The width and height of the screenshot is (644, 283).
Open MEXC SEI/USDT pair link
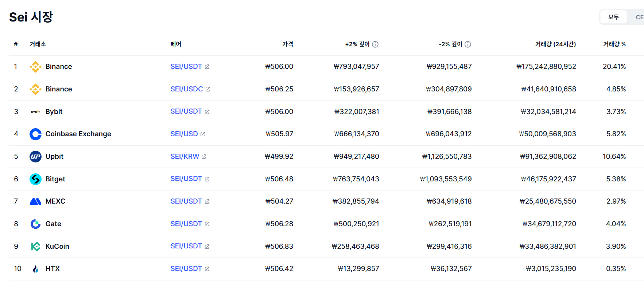pyautogui.click(x=186, y=201)
